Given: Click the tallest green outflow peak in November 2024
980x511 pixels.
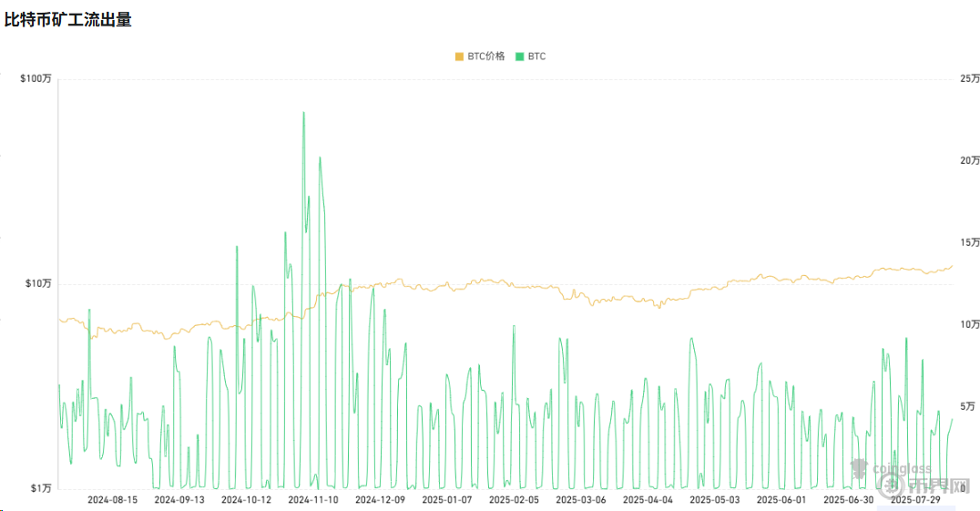Looking at the screenshot, I should (x=304, y=113).
